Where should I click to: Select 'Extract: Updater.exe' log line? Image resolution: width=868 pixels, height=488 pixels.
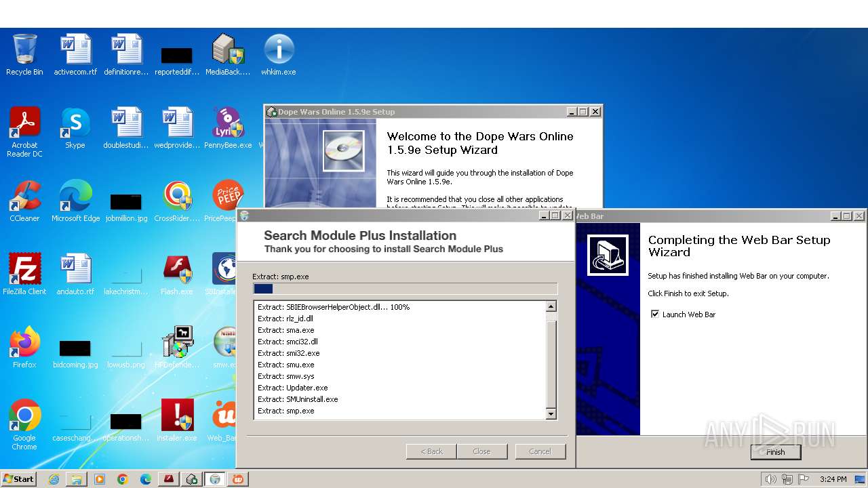pos(292,388)
